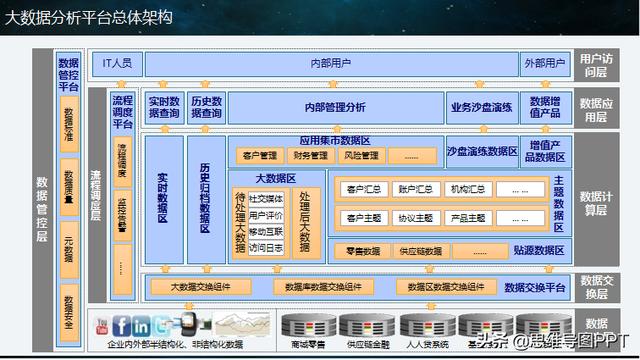This screenshot has height=360, width=640.
Task: Click the Twitter bird icon
Action: [x=160, y=325]
